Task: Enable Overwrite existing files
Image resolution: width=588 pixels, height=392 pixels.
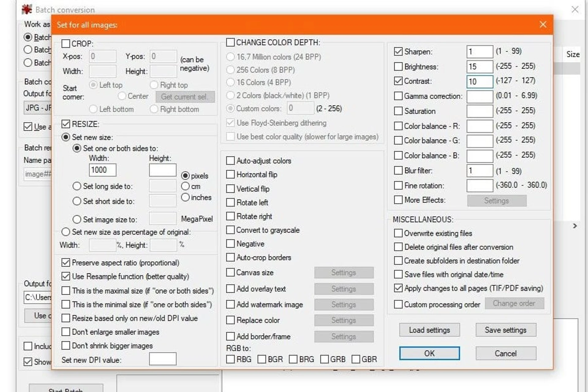Action: (398, 233)
